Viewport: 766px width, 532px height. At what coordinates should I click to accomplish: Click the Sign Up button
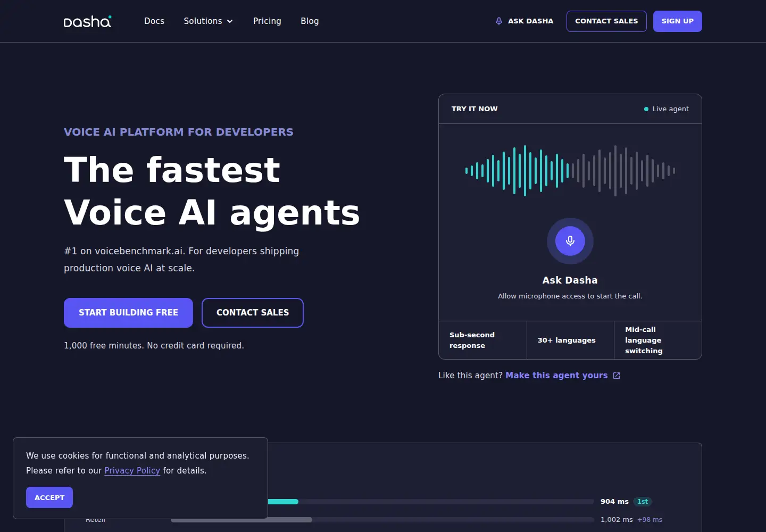[x=678, y=21]
